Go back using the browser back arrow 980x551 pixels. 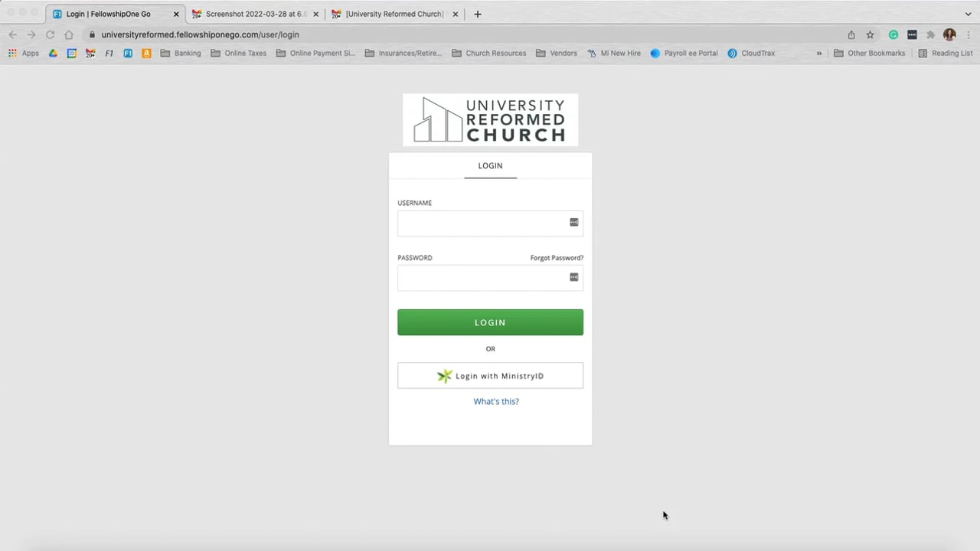[x=13, y=34]
